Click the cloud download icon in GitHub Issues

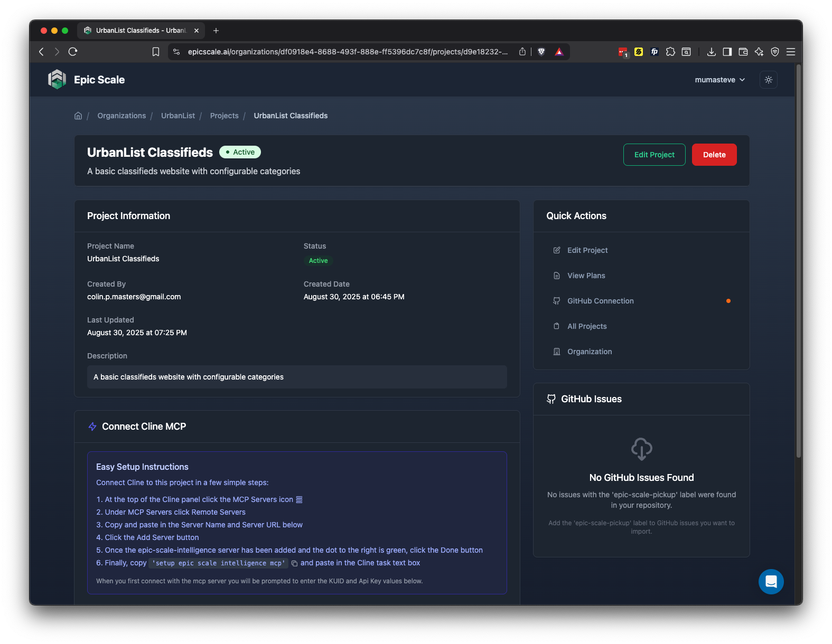pyautogui.click(x=641, y=449)
